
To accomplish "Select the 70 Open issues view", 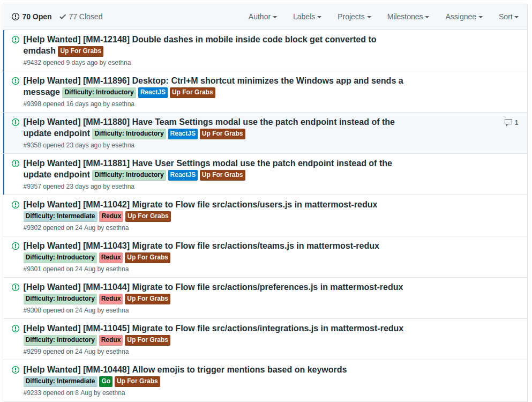I will coord(36,17).
